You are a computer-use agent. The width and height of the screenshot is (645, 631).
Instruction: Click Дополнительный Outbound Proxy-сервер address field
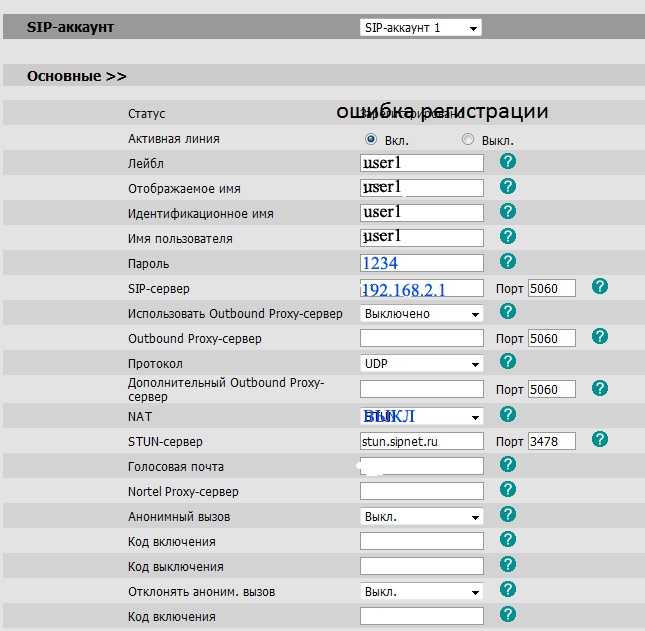point(422,389)
